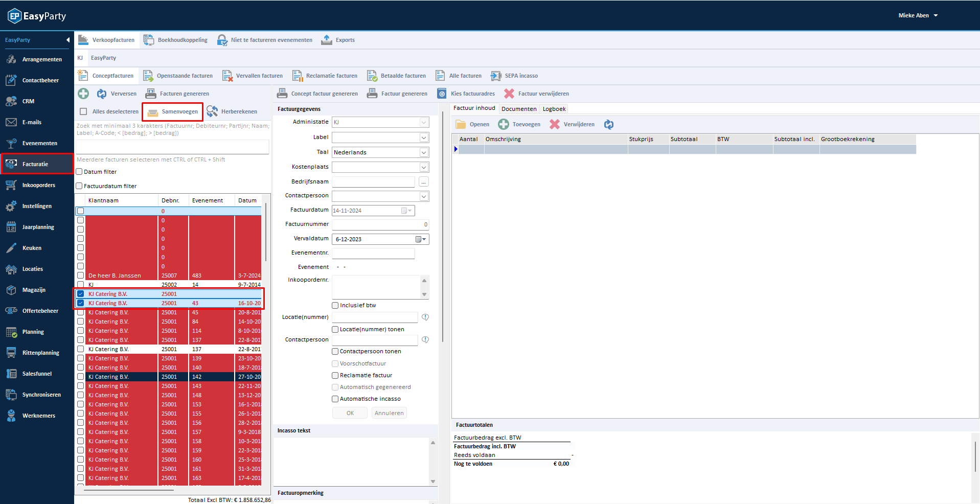
Task: Go to CRM module
Action: pos(20,101)
